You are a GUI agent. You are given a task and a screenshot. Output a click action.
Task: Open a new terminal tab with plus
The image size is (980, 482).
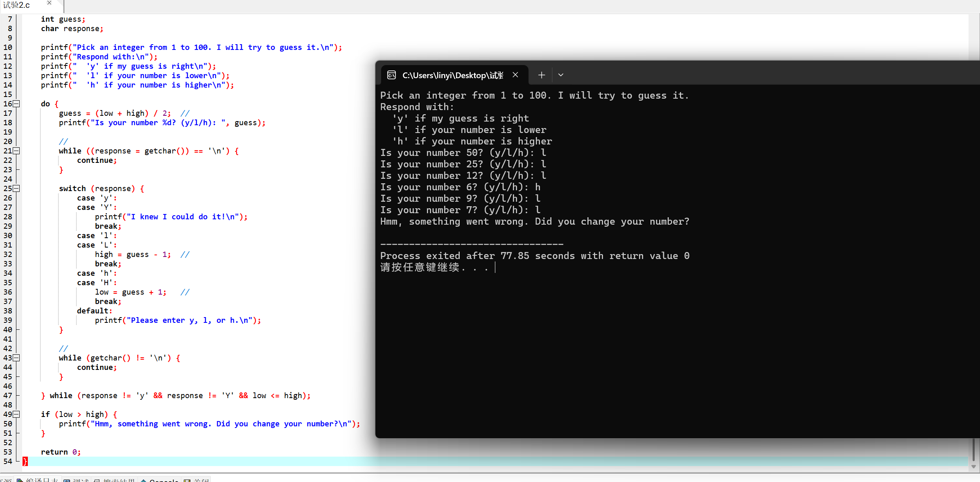click(x=541, y=75)
